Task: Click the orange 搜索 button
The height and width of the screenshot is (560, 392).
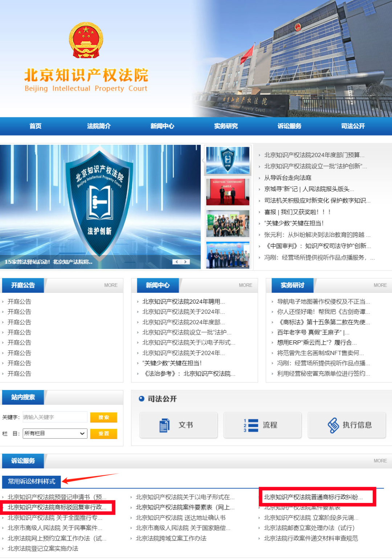Action: coord(103,417)
